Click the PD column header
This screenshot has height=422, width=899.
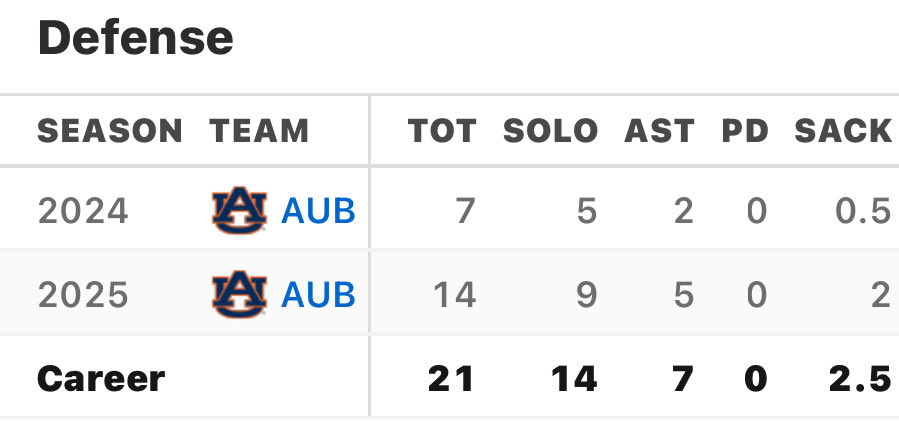pos(745,131)
